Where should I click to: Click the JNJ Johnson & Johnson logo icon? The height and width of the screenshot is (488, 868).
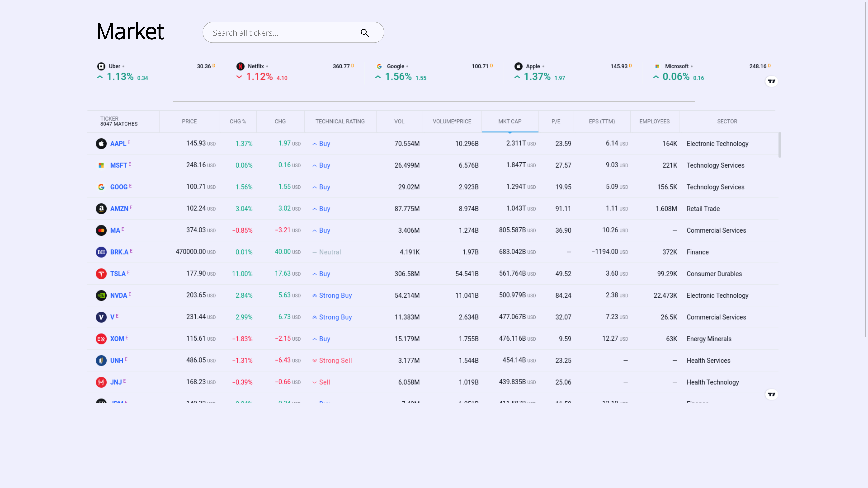101,382
